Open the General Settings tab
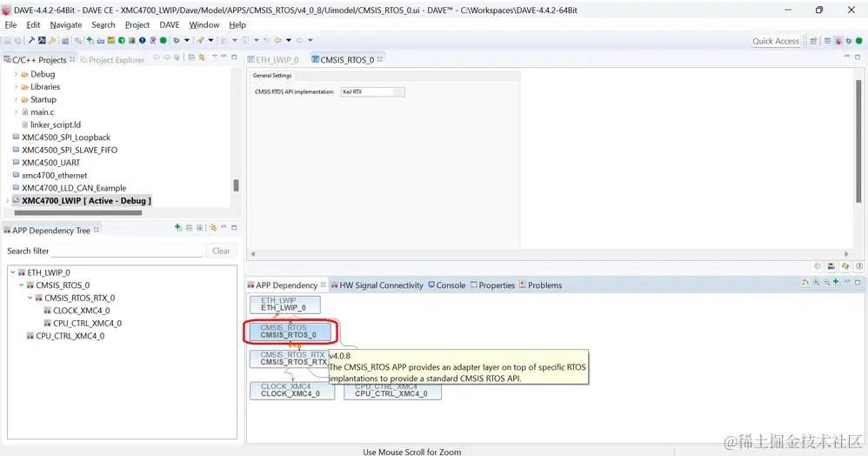Screen dimensions: 868x456 (272, 76)
